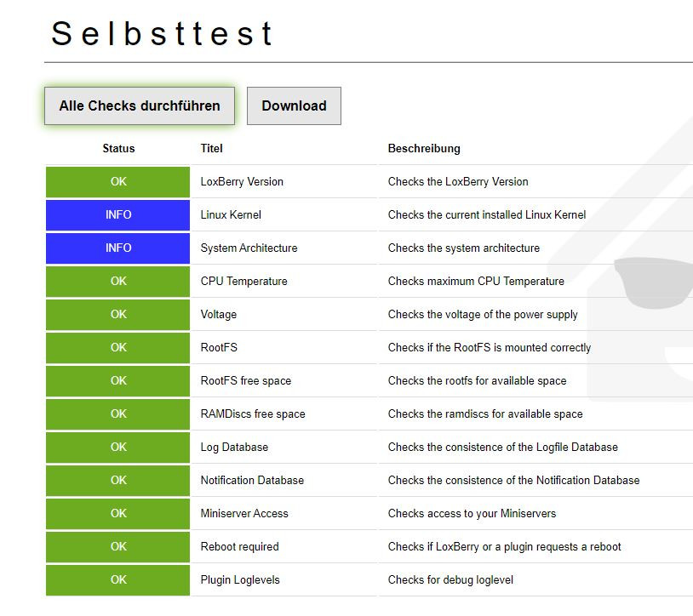Image resolution: width=693 pixels, height=616 pixels.
Task: Click description 'Checks access to your Miniservers'
Action: [472, 514]
